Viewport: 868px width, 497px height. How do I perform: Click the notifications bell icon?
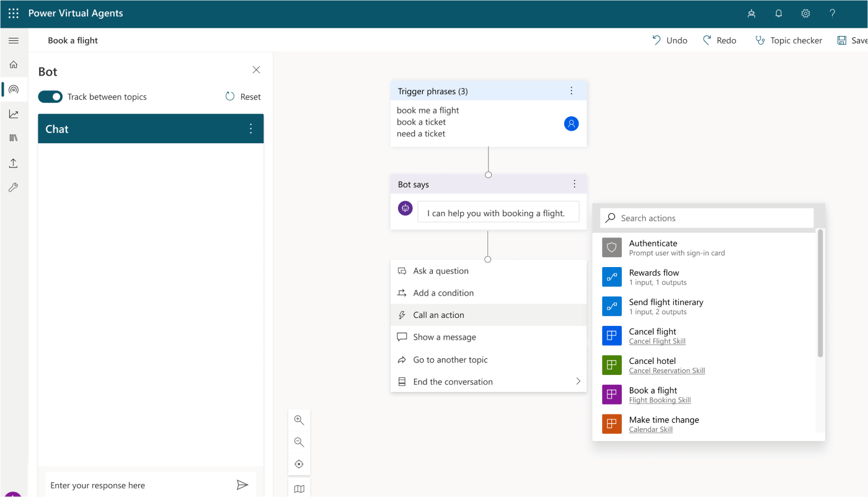click(779, 13)
